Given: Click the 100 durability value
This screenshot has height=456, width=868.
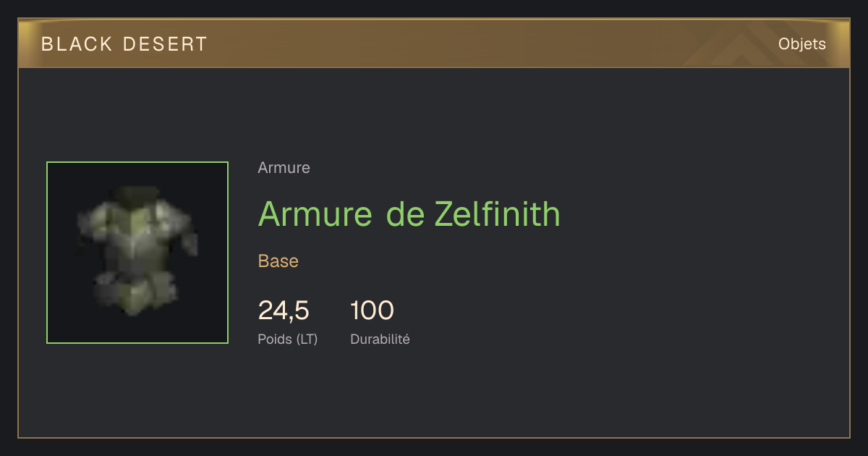Looking at the screenshot, I should point(372,311).
